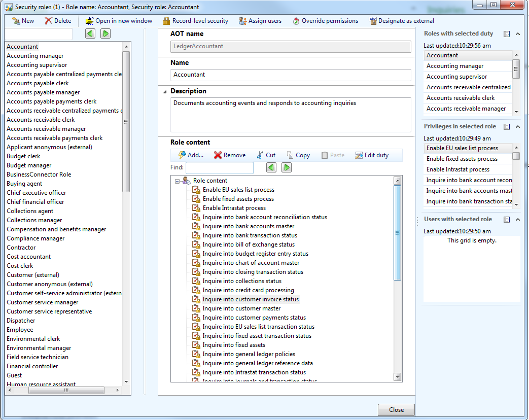Collapse the Description section
Screen dimensions: 529x420
[x=164, y=92]
